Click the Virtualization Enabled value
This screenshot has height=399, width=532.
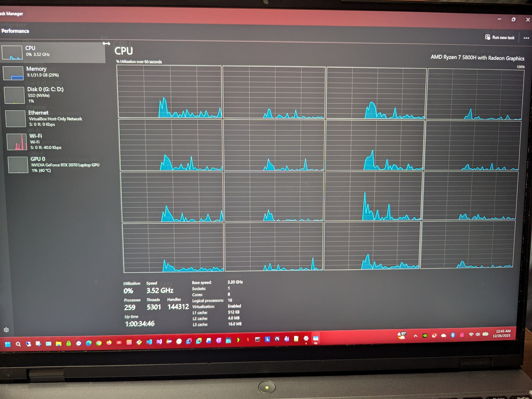[x=234, y=306]
